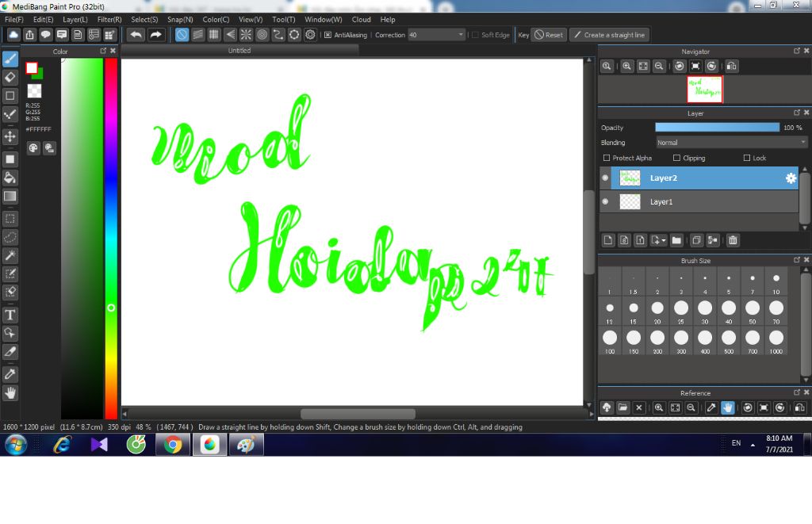Hide Layer1 visibility dot

605,201
